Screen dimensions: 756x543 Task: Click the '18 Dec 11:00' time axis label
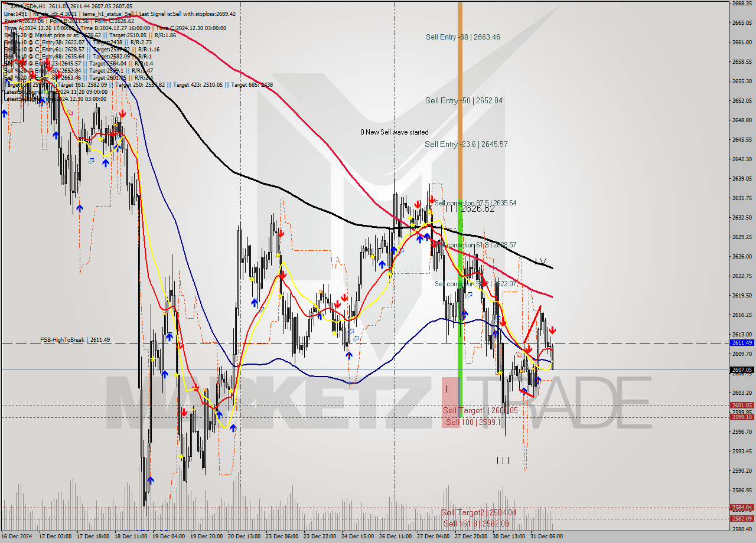131,537
